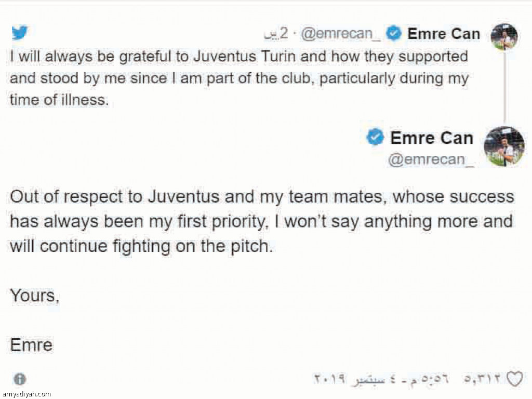The height and width of the screenshot is (399, 532).
Task: Click the top tweet's relative timestamp
Action: pyautogui.click(x=276, y=34)
